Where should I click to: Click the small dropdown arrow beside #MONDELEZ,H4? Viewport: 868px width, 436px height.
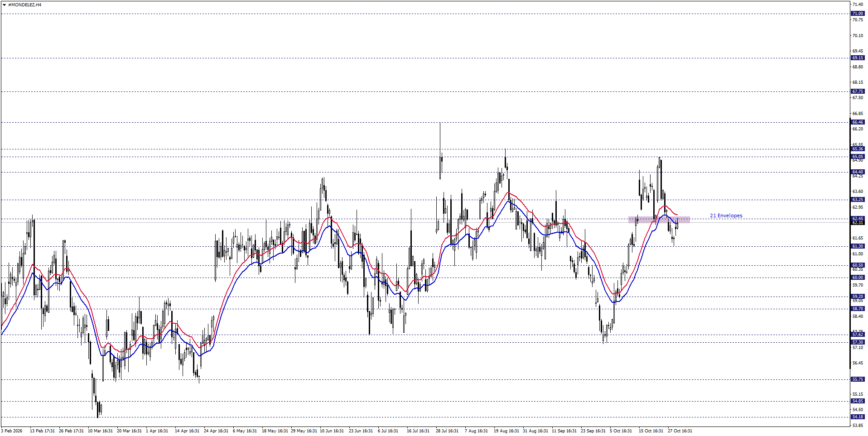coord(4,5)
